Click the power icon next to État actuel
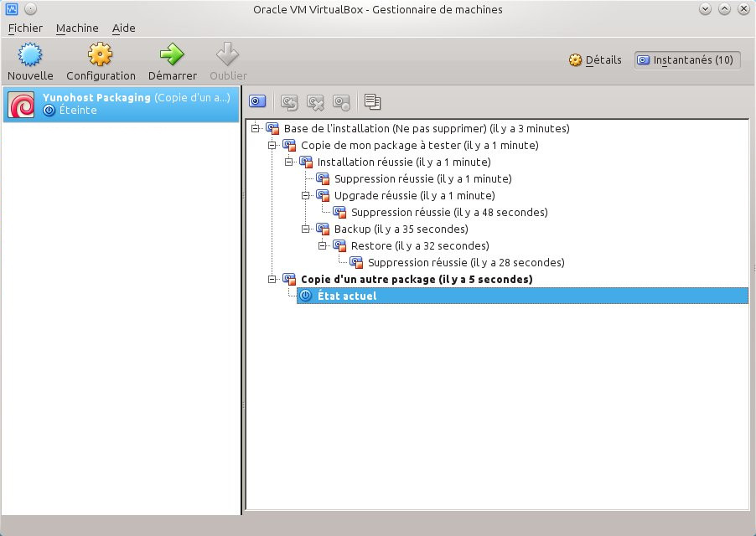Viewport: 756px width, 536px height. pyautogui.click(x=306, y=296)
